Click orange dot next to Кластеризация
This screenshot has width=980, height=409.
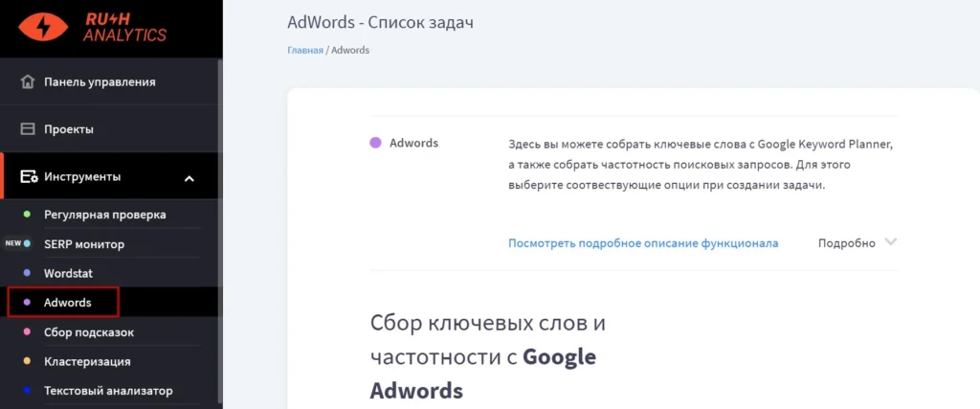coord(27,361)
